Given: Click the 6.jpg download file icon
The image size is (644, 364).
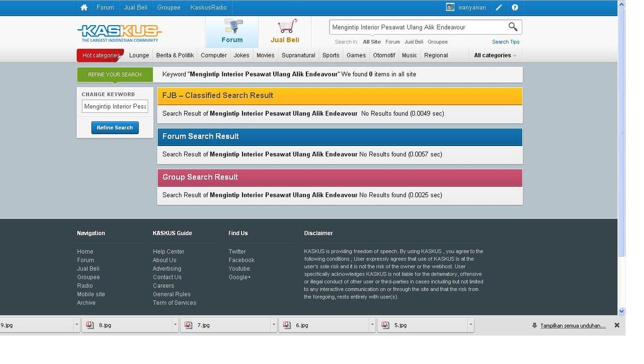Looking at the screenshot, I should point(287,325).
